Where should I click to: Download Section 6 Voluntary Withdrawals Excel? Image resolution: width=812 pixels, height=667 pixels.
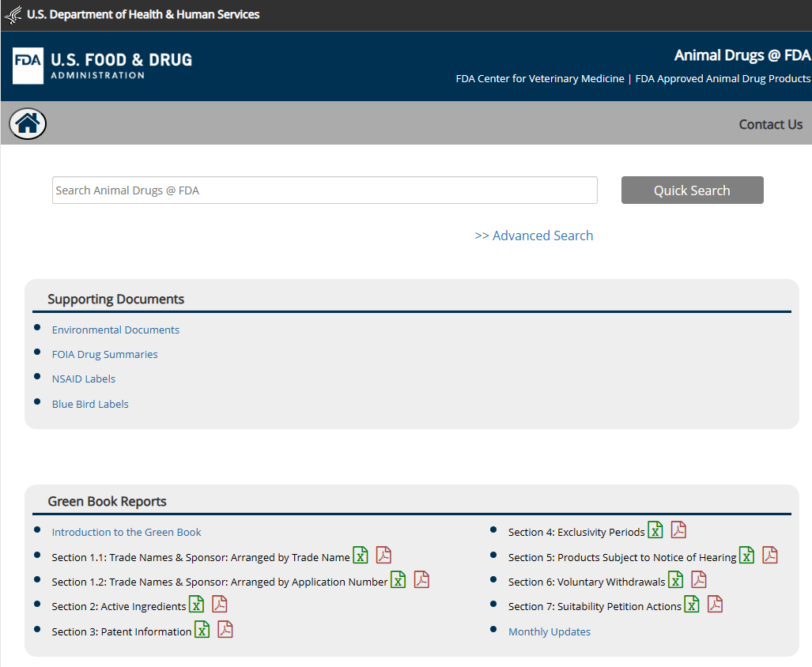pos(675,579)
